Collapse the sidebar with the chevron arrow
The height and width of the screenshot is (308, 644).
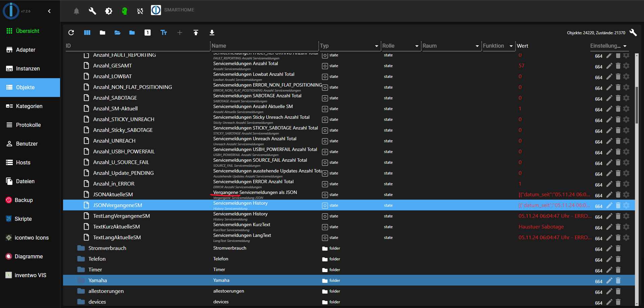click(49, 11)
